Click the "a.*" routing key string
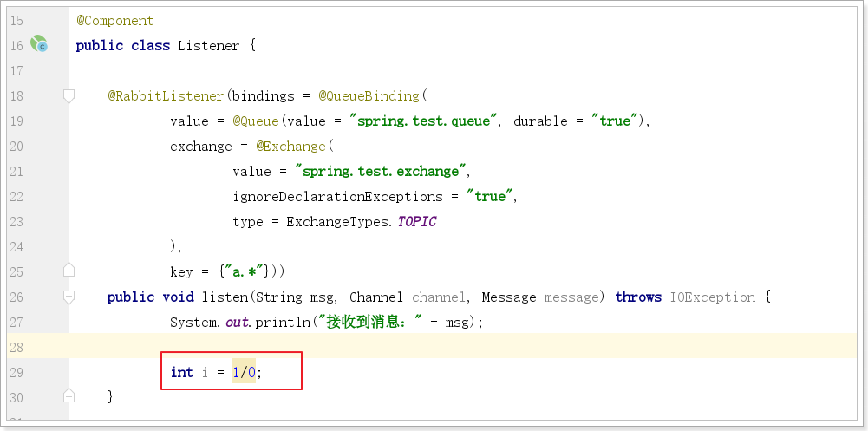Screen dimensions: 868x431 pos(245,271)
